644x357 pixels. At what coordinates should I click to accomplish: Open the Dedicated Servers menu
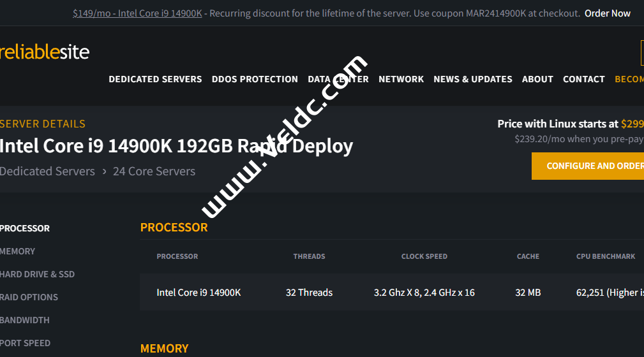pos(155,79)
